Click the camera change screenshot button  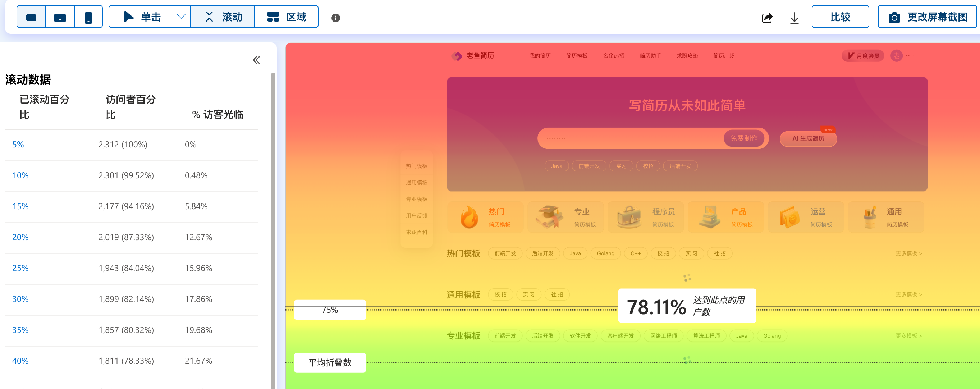click(x=927, y=17)
